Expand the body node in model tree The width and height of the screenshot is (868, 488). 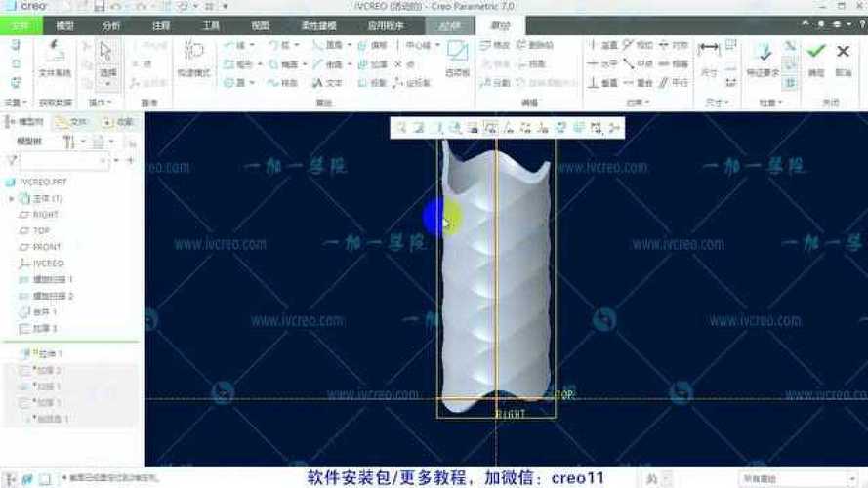click(12, 198)
